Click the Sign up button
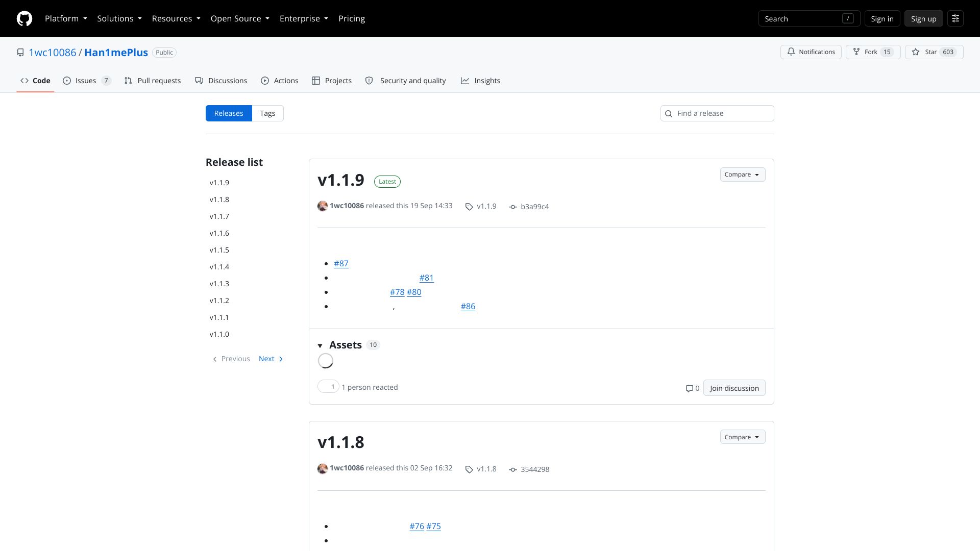Viewport: 980px width, 551px height. [x=924, y=19]
